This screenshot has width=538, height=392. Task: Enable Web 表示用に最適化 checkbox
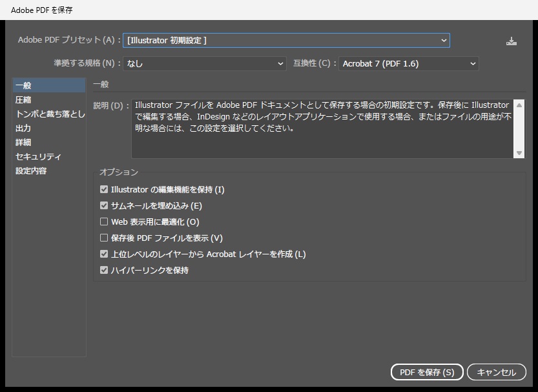[x=103, y=222]
